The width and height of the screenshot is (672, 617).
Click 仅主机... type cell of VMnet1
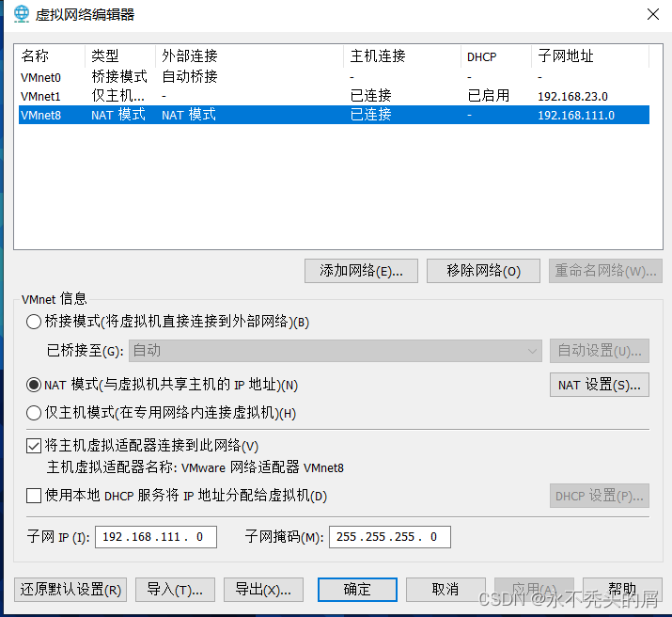117,96
